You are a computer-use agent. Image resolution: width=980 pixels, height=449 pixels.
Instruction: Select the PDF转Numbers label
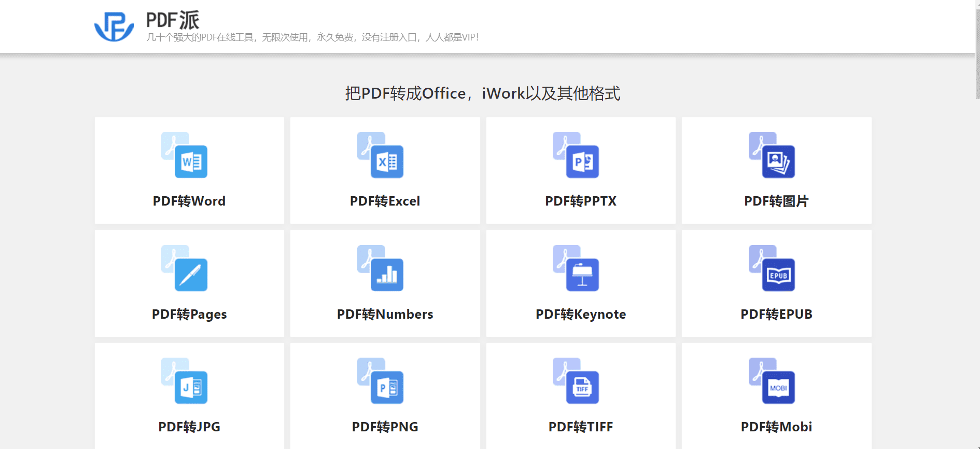(385, 314)
